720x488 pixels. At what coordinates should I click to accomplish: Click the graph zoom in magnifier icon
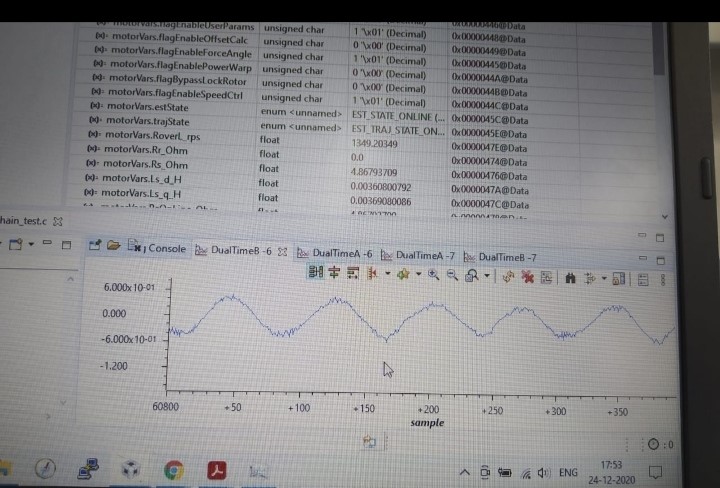433,275
